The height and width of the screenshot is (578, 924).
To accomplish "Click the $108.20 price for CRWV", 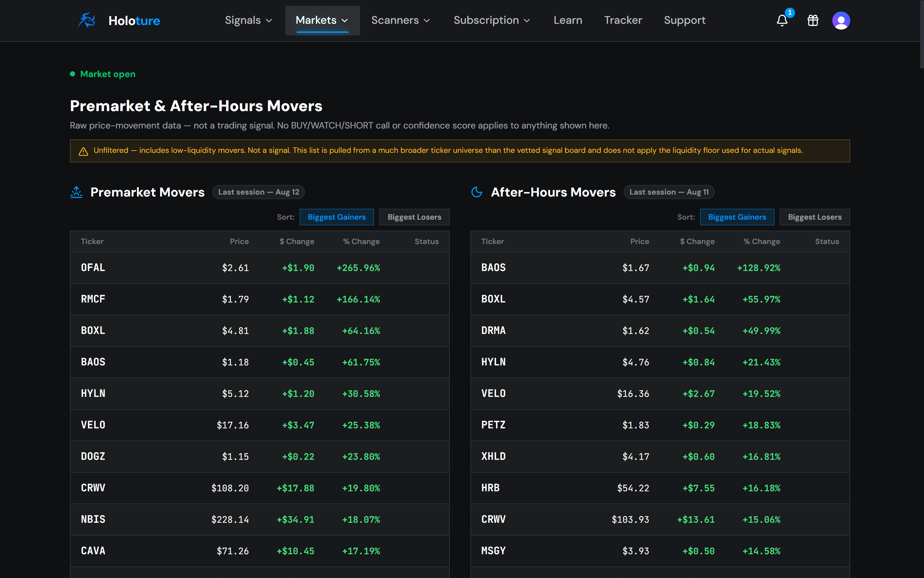I will point(230,488).
